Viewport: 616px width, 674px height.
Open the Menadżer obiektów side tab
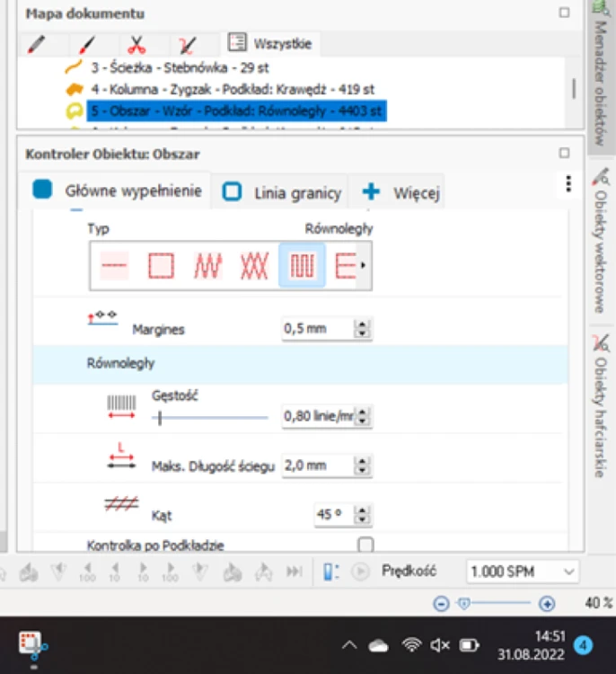tap(601, 75)
